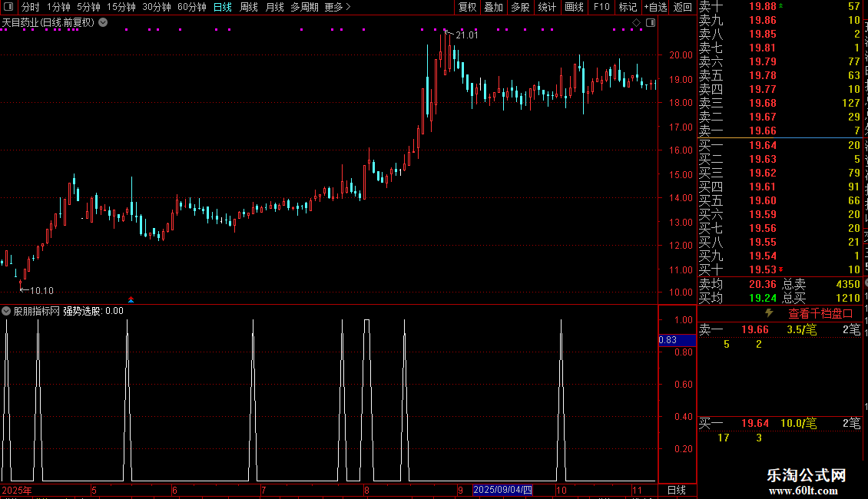Click the 10.10 low price label

click(41, 290)
